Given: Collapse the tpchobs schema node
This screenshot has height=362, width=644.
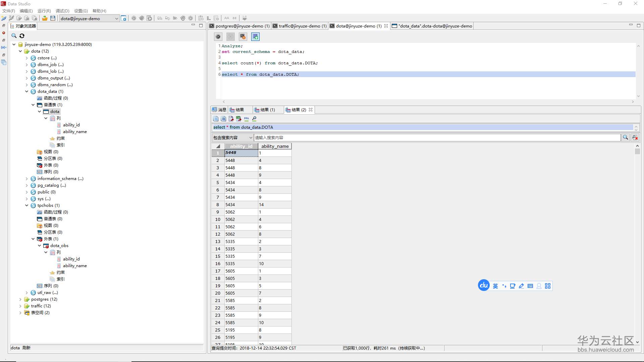Looking at the screenshot, I should coord(27,205).
